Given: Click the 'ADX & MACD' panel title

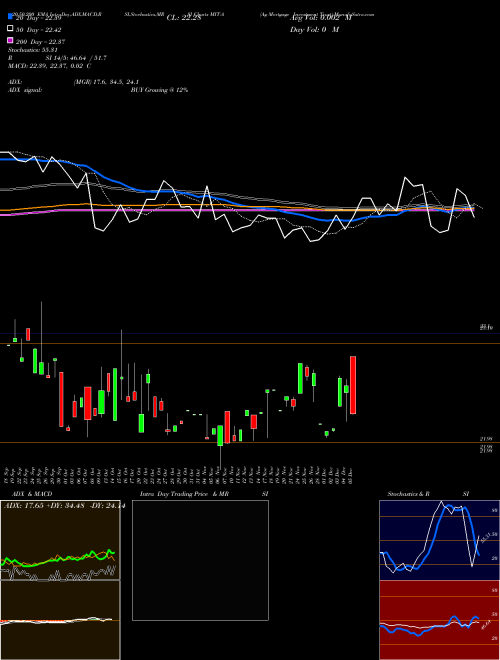Looking at the screenshot, I should coord(32,494).
